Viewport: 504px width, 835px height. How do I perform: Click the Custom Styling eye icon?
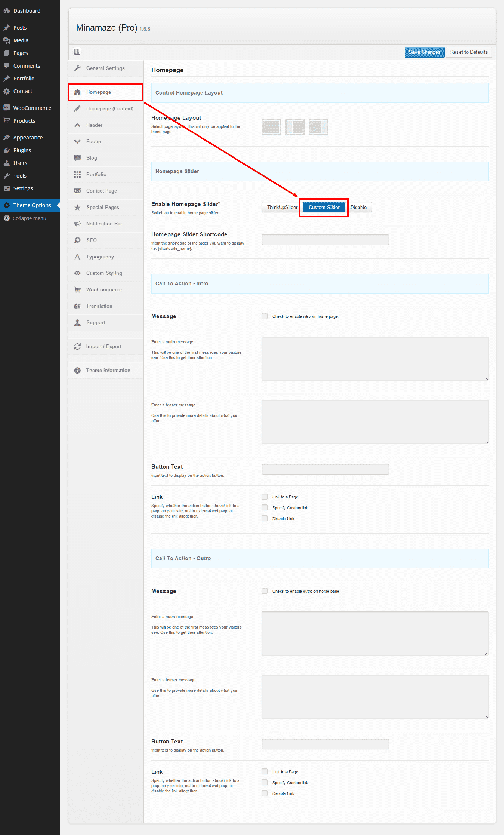coord(77,273)
